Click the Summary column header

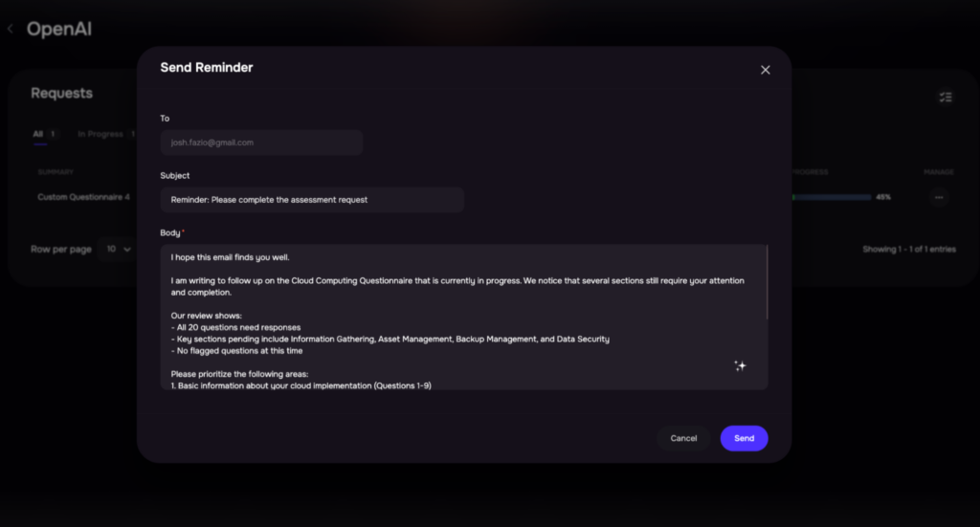coord(56,172)
